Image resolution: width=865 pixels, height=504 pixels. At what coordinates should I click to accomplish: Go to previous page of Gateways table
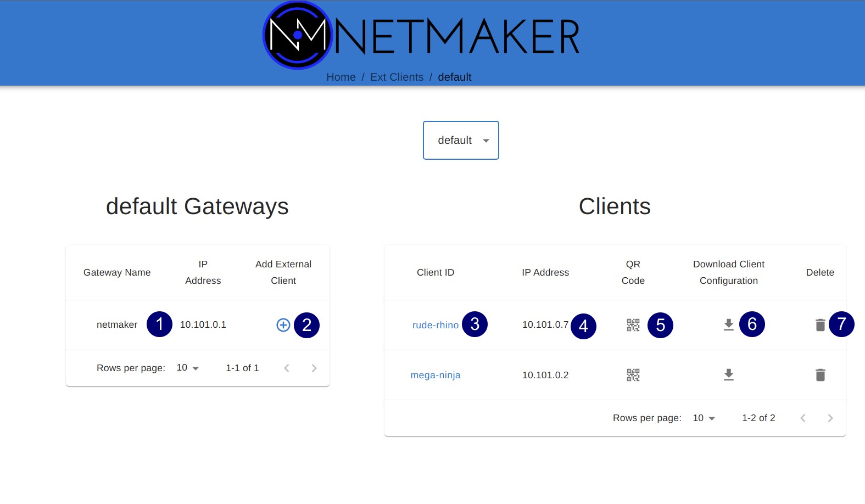286,368
